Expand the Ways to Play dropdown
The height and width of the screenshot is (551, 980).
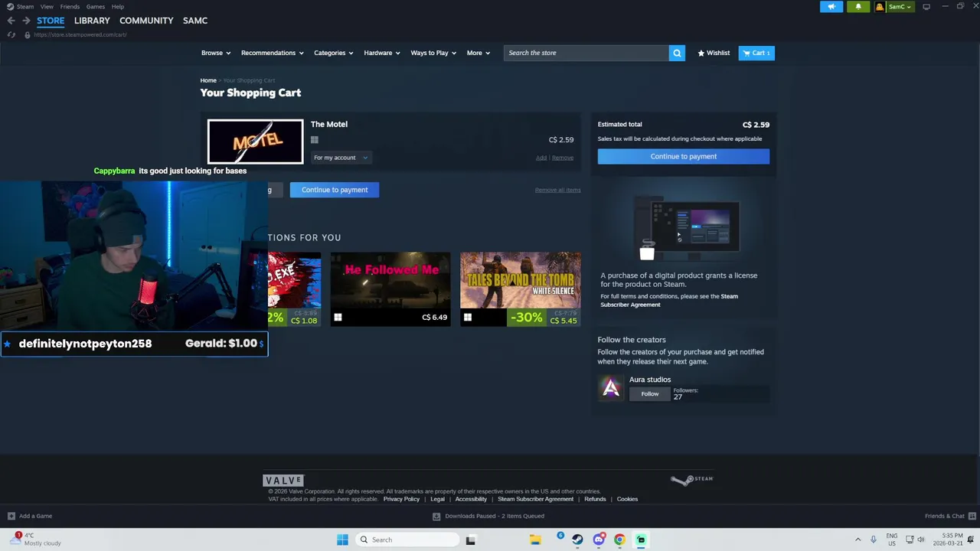pyautogui.click(x=433, y=53)
